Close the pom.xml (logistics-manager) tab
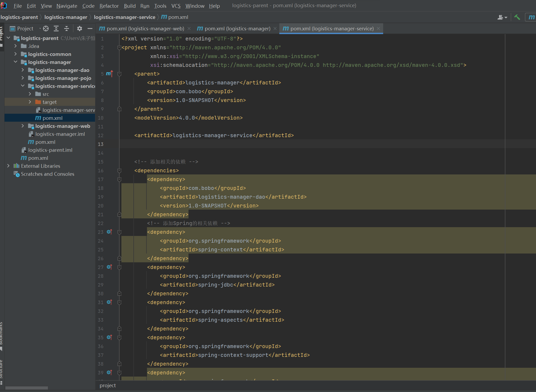The width and height of the screenshot is (536, 392). pos(275,28)
